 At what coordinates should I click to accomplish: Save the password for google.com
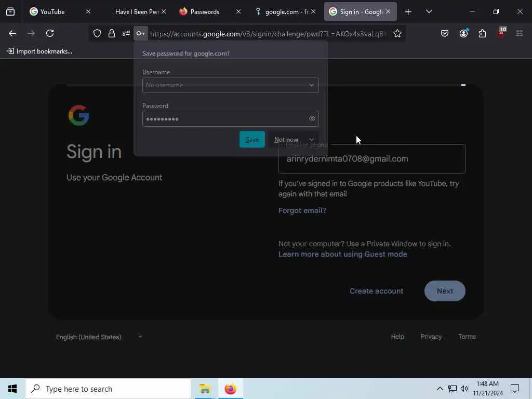click(x=252, y=139)
